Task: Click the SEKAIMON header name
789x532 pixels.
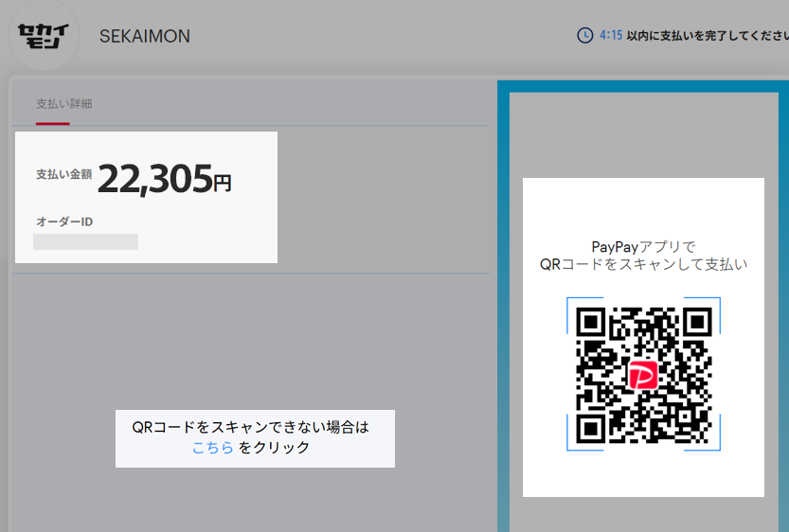Action: 145,36
